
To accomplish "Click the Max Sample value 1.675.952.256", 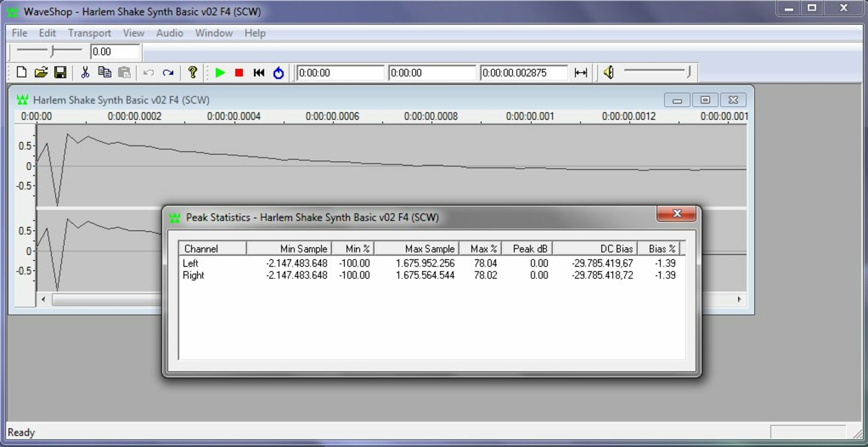I will click(x=425, y=263).
